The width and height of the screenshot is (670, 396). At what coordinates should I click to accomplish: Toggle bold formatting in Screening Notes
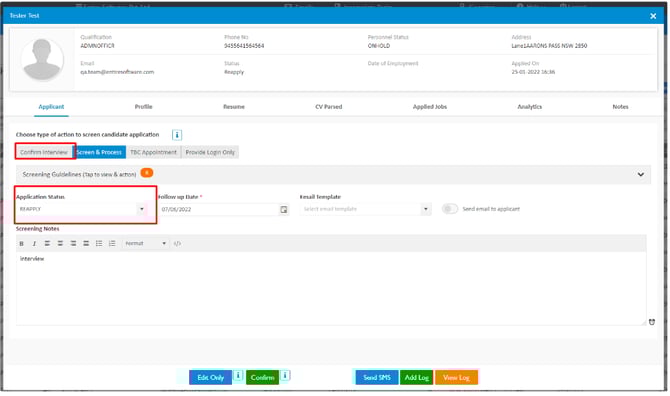pos(21,243)
